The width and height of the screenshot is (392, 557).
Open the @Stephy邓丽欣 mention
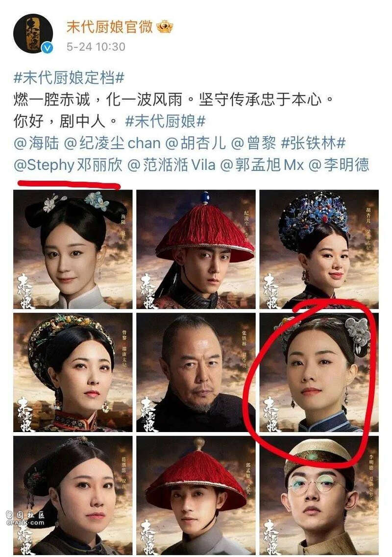68,165
